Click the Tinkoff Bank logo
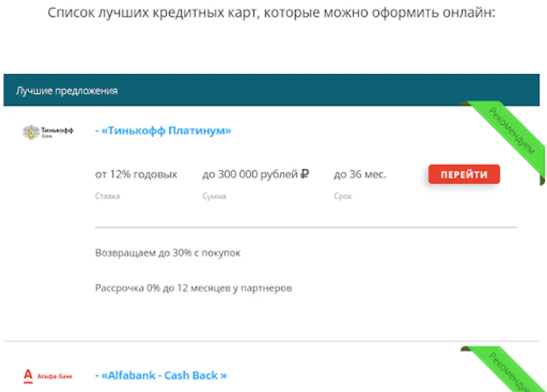 click(x=48, y=132)
